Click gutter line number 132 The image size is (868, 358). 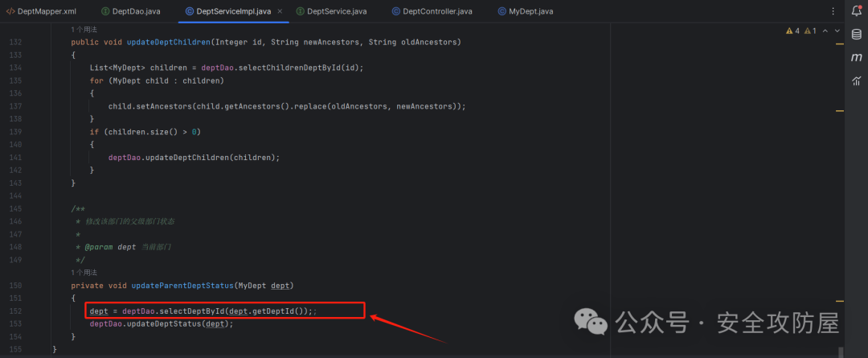point(15,42)
